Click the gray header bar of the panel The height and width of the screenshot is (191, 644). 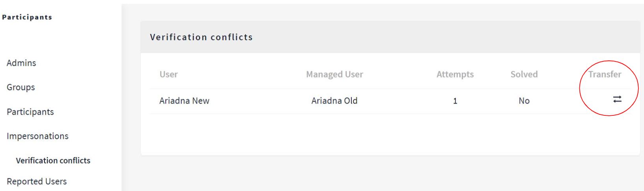pos(390,37)
